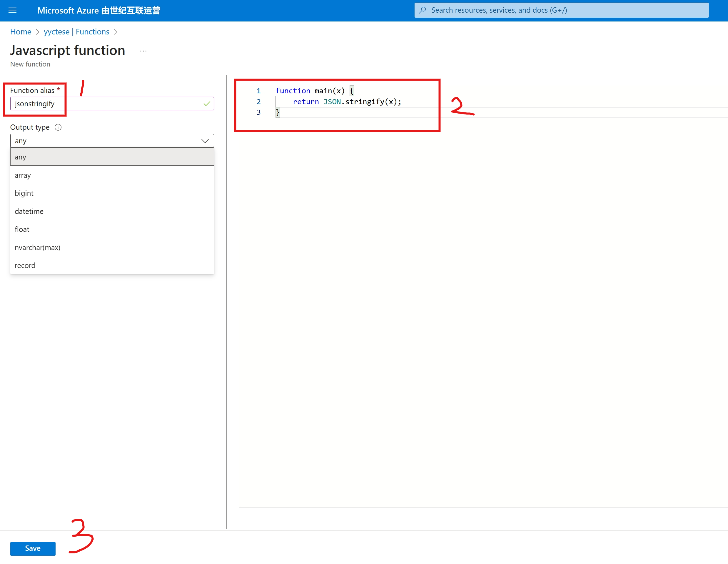Image resolution: width=728 pixels, height=564 pixels.
Task: Go to Home breadcrumb link
Action: (x=21, y=32)
